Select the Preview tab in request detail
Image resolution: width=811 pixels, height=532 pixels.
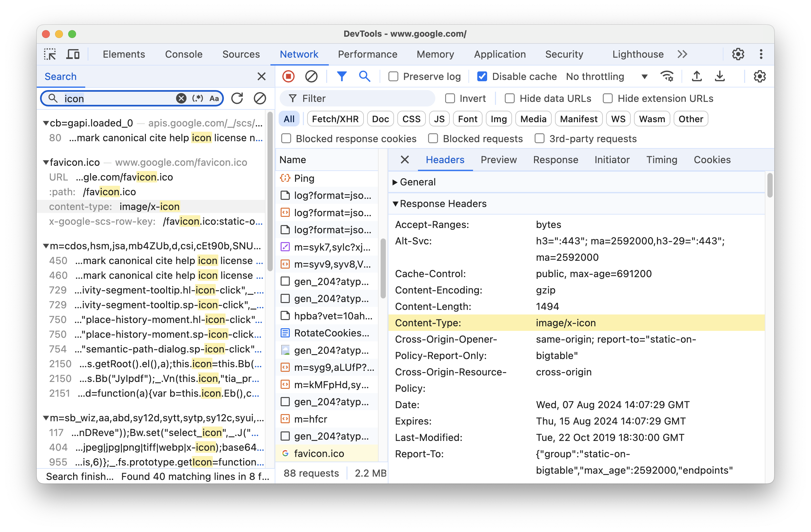click(499, 160)
